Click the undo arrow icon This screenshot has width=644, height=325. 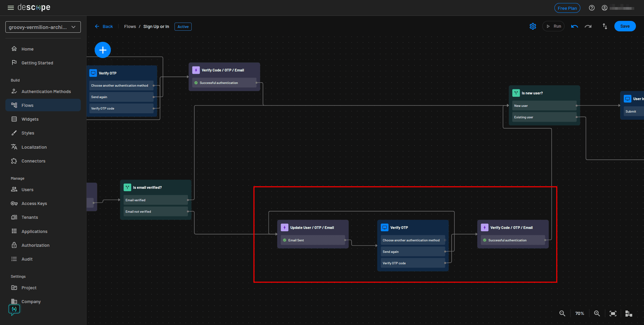574,26
